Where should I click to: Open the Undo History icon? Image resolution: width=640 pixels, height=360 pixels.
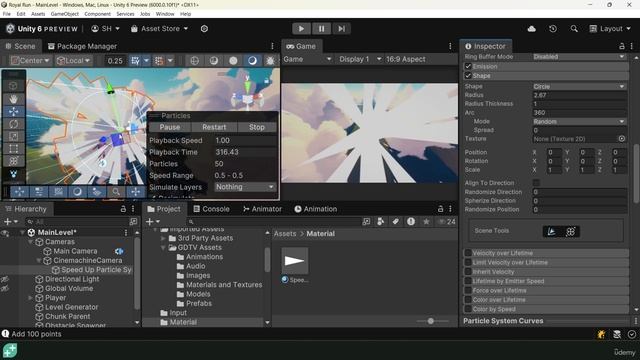point(553,29)
